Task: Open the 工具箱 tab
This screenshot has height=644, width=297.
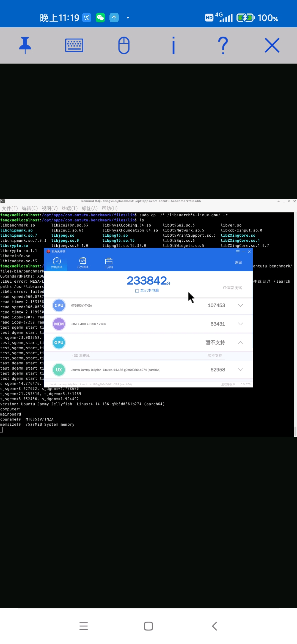Action: pyautogui.click(x=109, y=263)
